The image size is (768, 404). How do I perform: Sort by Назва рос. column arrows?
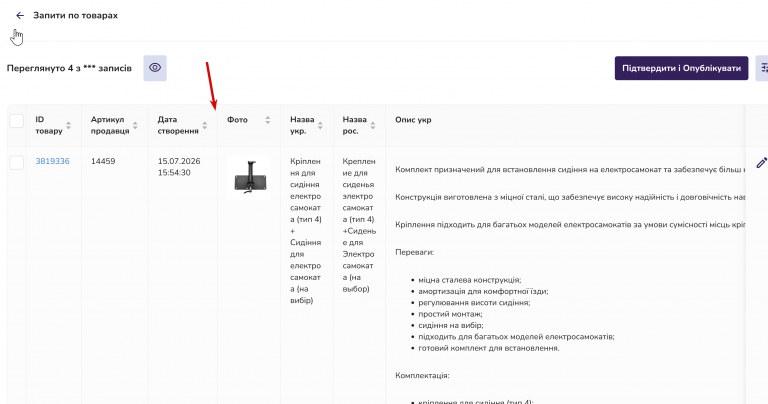click(373, 125)
